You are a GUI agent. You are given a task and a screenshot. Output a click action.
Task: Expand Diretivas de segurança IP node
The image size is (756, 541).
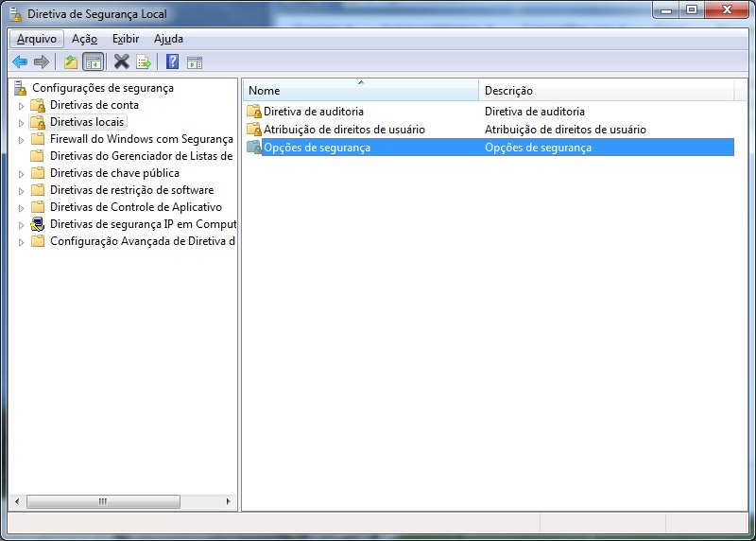click(x=21, y=225)
